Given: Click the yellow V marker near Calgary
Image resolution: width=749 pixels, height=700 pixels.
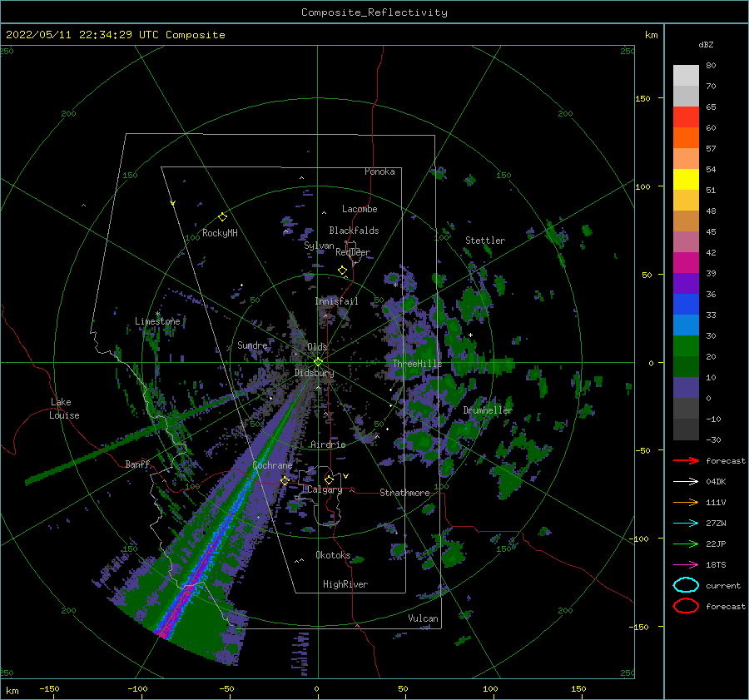Looking at the screenshot, I should point(346,476).
